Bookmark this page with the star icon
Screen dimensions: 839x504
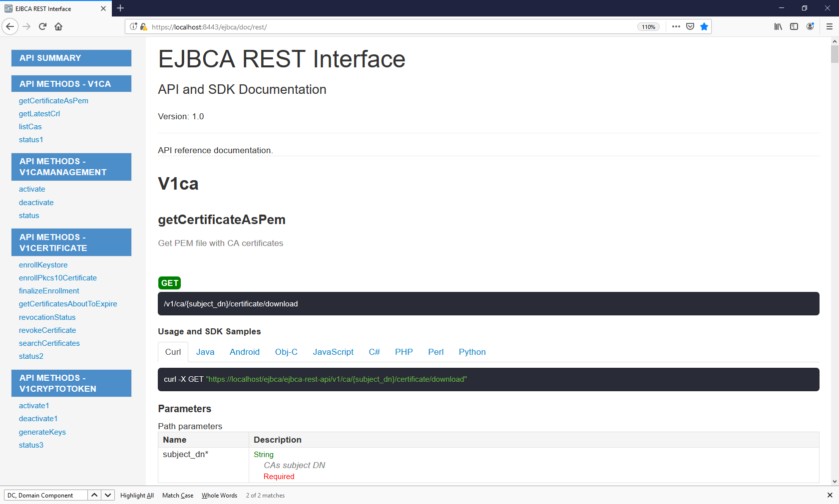[x=704, y=26]
